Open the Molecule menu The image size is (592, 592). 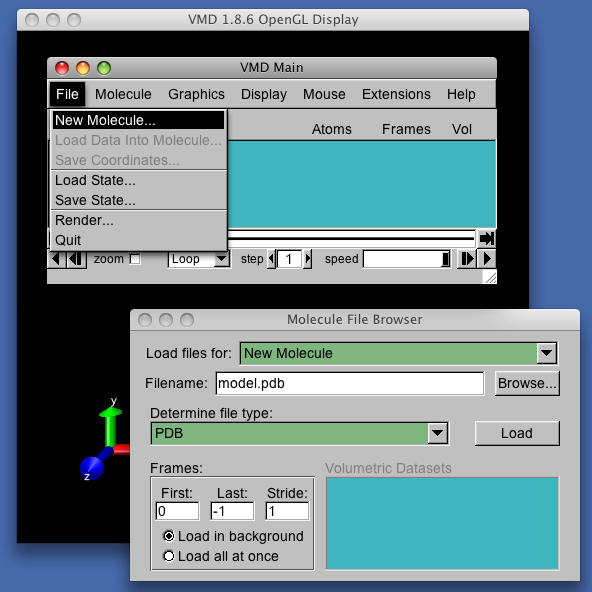123,94
